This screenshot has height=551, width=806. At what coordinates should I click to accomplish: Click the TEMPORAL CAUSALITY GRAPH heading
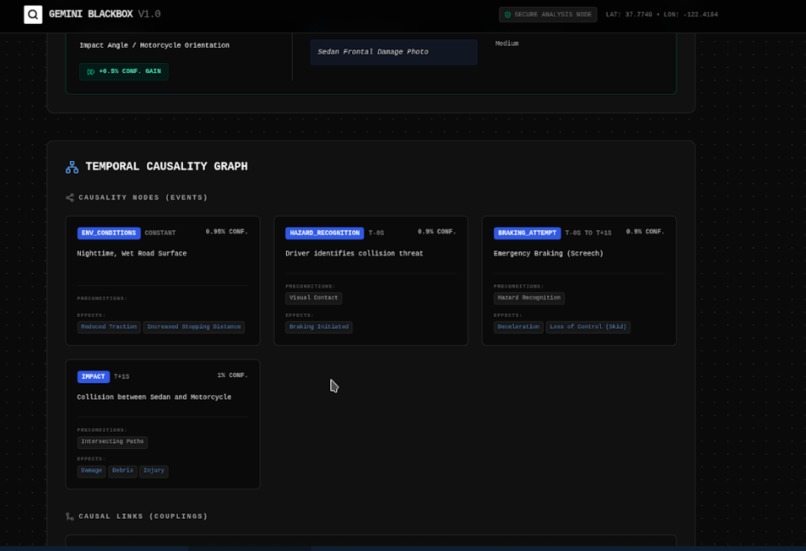(x=167, y=167)
